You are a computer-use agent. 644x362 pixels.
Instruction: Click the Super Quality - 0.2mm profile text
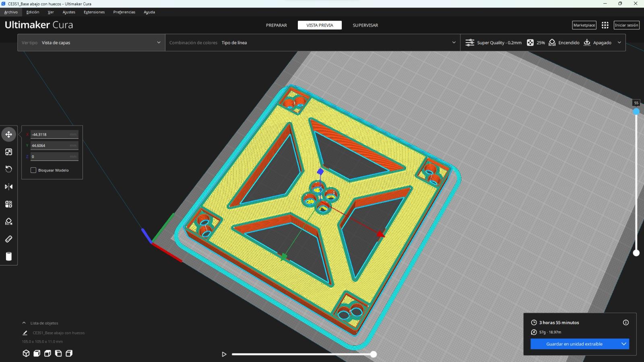pyautogui.click(x=499, y=43)
